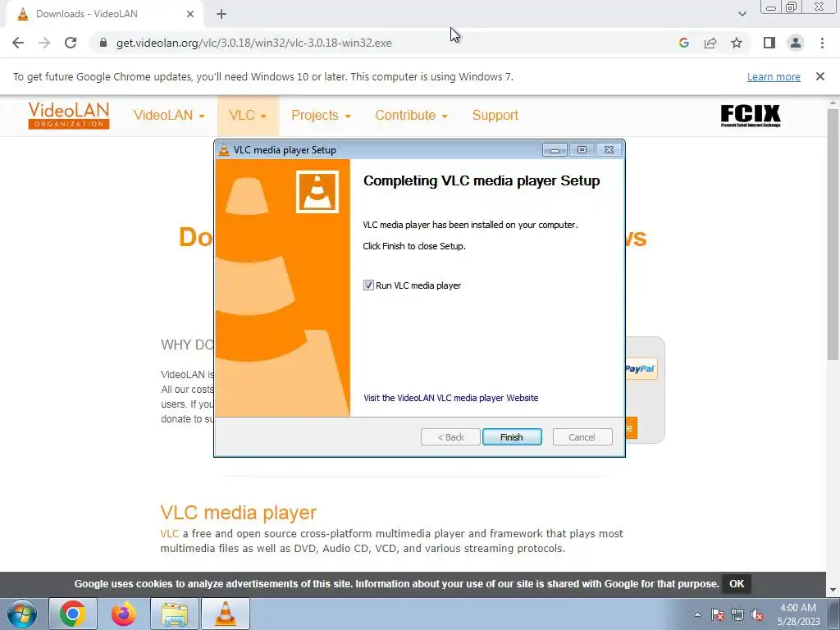The image size is (840, 630).
Task: Click the share page icon
Action: [710, 43]
